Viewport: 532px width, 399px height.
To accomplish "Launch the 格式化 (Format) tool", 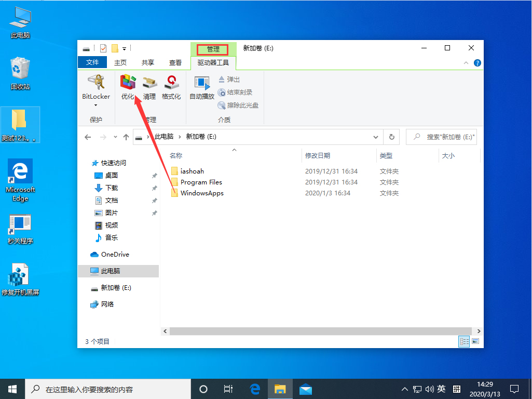I will (171, 88).
